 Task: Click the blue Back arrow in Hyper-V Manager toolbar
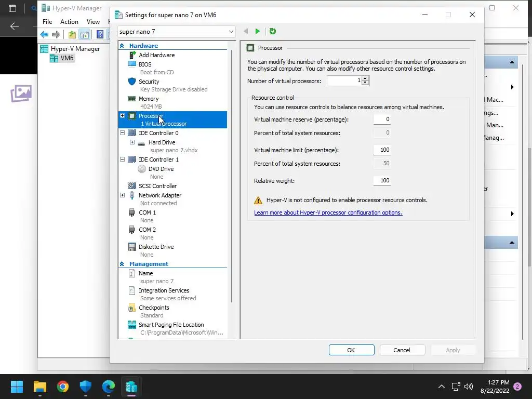tap(44, 34)
